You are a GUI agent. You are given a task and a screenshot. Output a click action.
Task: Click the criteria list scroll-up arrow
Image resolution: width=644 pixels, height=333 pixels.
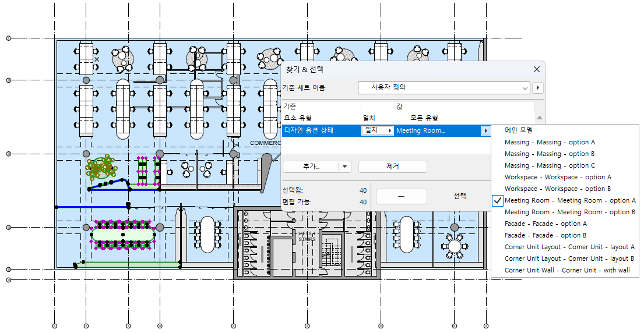540,118
